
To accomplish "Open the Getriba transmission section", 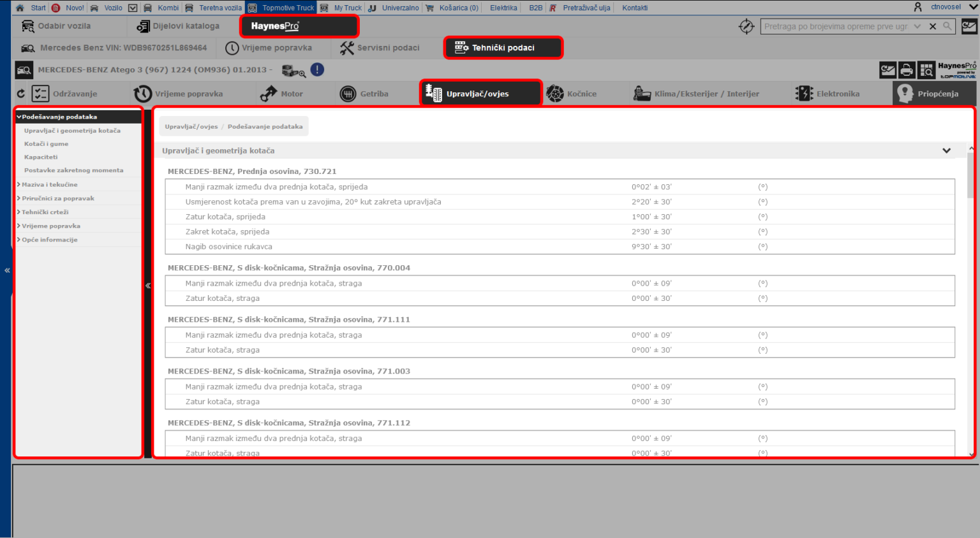I will tap(364, 94).
